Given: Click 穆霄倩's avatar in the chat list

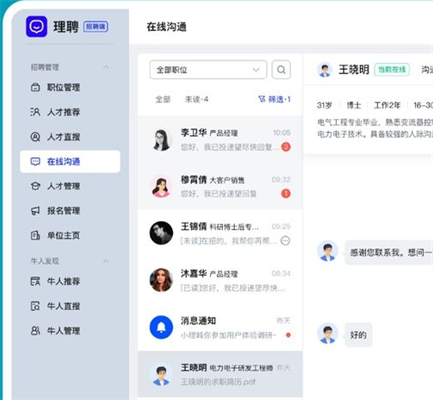Looking at the screenshot, I should [x=161, y=186].
